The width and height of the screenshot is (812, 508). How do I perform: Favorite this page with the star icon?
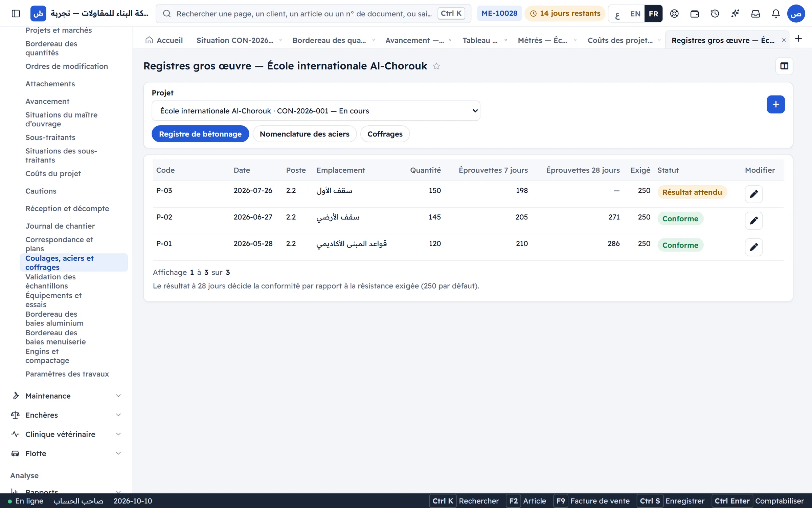tap(436, 66)
